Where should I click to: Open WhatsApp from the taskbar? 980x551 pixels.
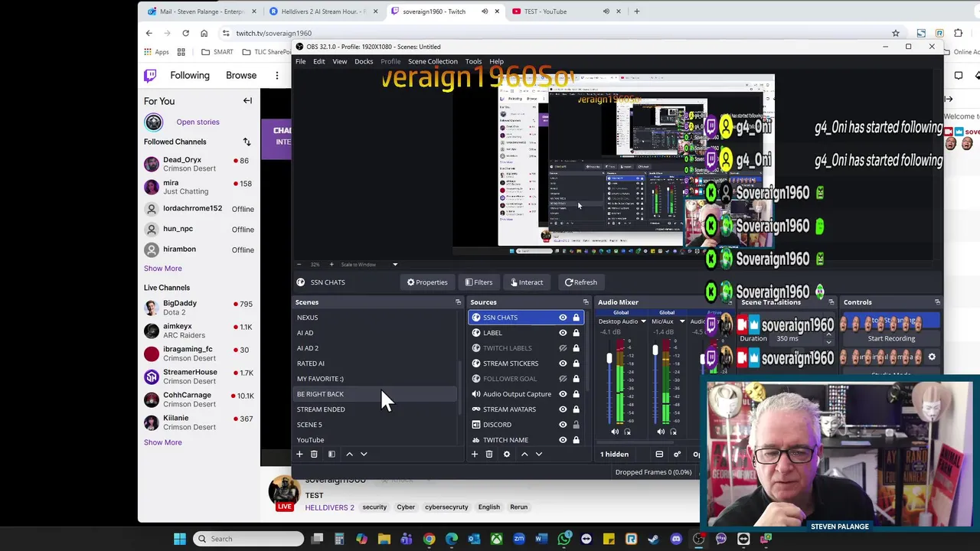564,539
